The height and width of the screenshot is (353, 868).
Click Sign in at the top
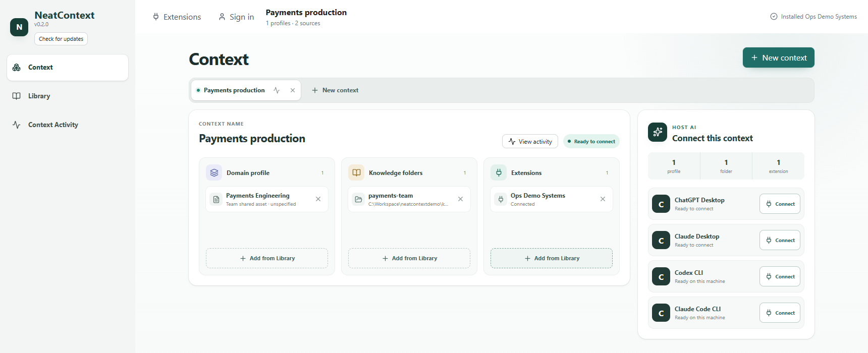[x=236, y=17]
